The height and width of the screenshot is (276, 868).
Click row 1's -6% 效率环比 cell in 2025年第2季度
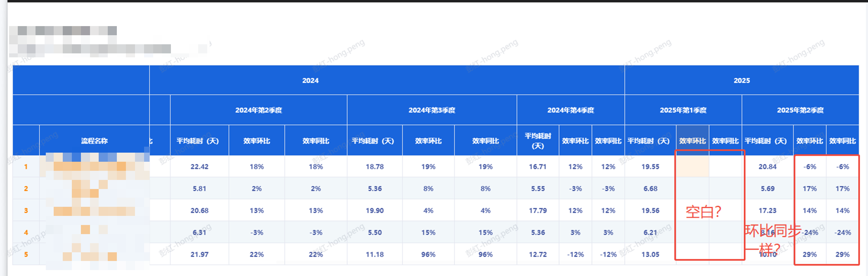(x=810, y=166)
